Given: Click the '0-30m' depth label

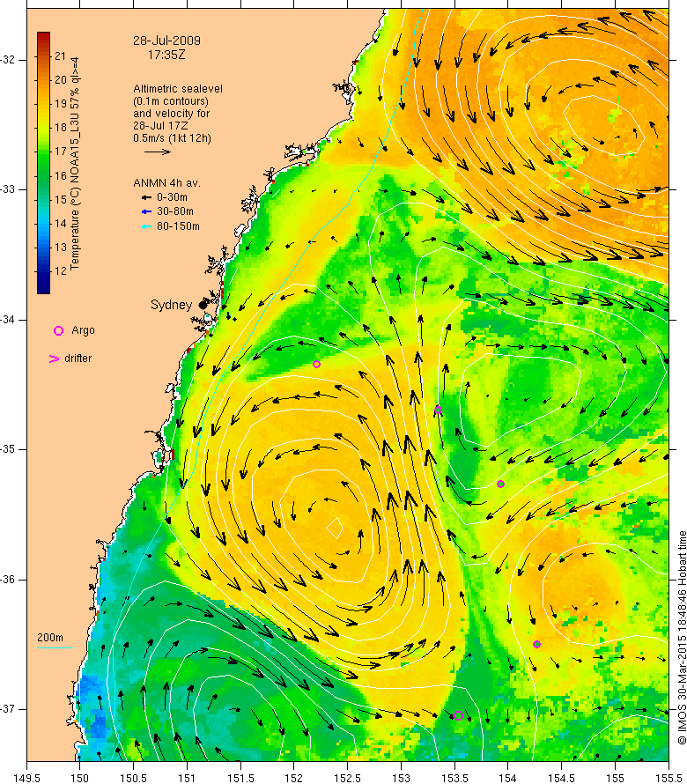Looking at the screenshot, I should (172, 197).
